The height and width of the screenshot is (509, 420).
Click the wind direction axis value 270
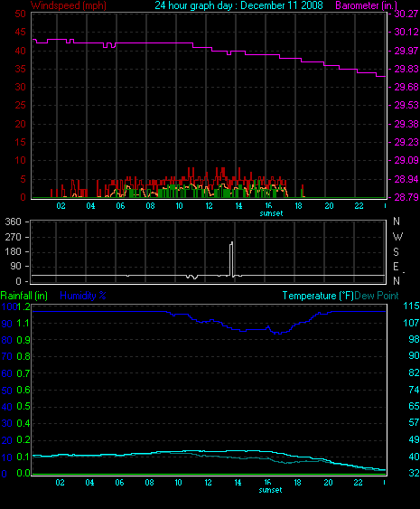(13, 237)
